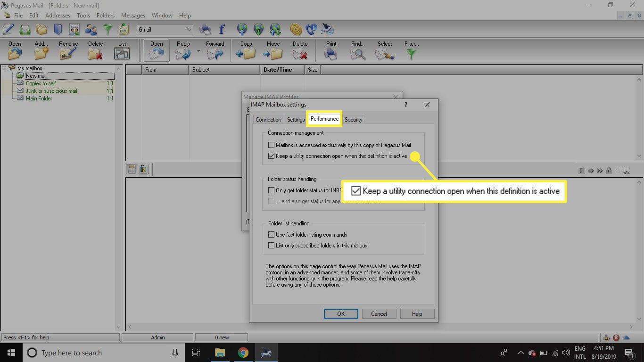
Task: Click the greyed 'and also get status' checkbox
Action: tap(271, 201)
